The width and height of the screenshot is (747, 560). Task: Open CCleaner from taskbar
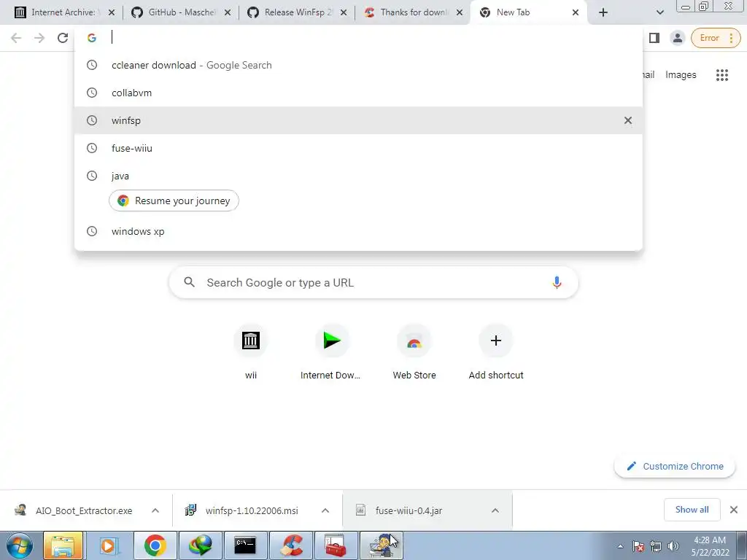(290, 545)
